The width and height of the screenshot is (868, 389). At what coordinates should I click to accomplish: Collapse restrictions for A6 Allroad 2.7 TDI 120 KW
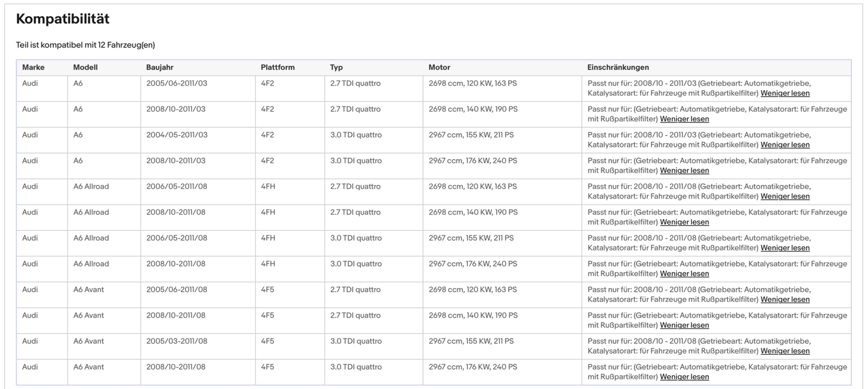[x=785, y=197]
